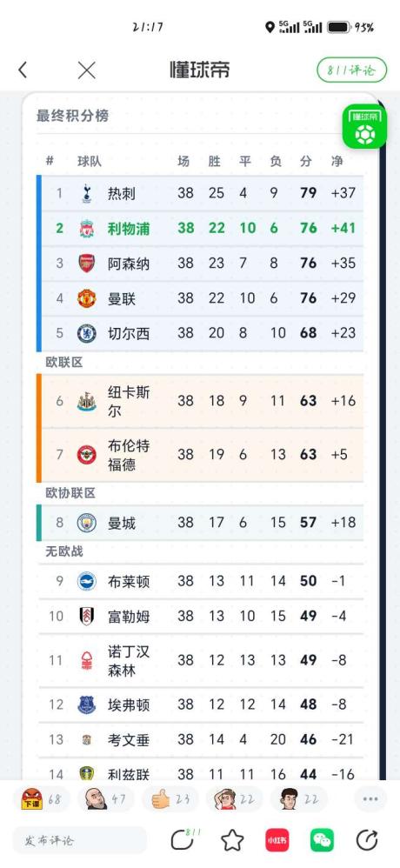The height and width of the screenshot is (868, 400).
Task: Open the highlighted 利物浦 team row
Action: pyautogui.click(x=203, y=228)
